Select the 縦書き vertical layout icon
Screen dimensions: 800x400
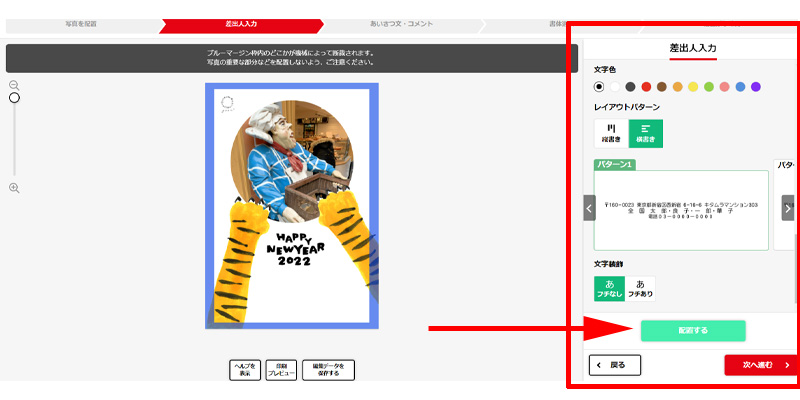pos(611,134)
